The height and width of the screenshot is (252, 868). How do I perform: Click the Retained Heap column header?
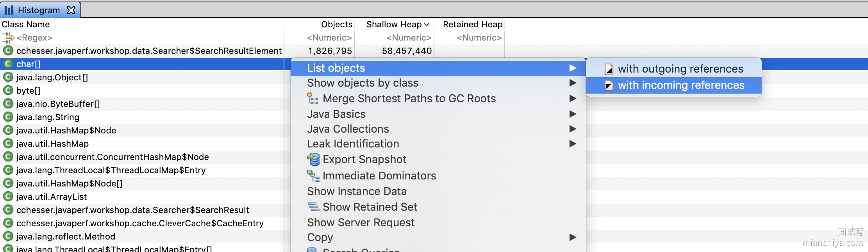pyautogui.click(x=472, y=25)
